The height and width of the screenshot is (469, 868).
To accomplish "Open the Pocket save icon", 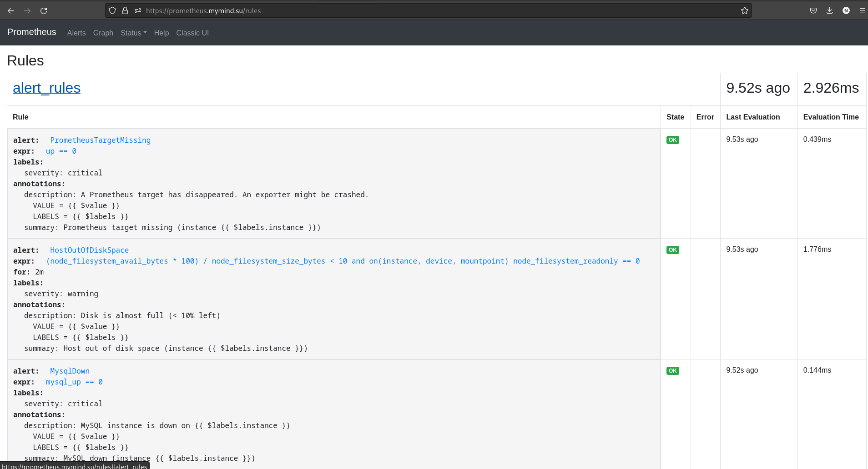I will click(x=813, y=10).
